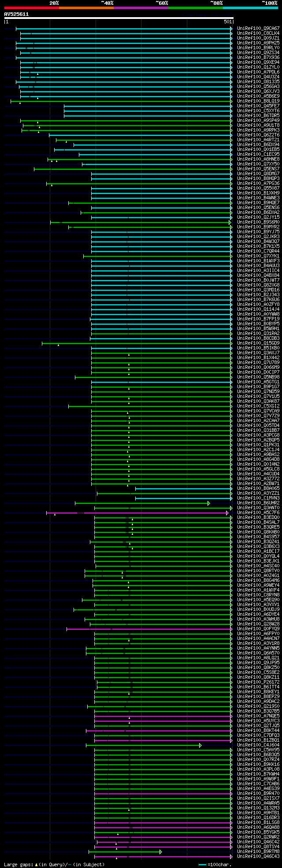Screen dimensions: 282x868
Task: Select the UniRef100_B6TDR5 label
Action: [x=258, y=116]
